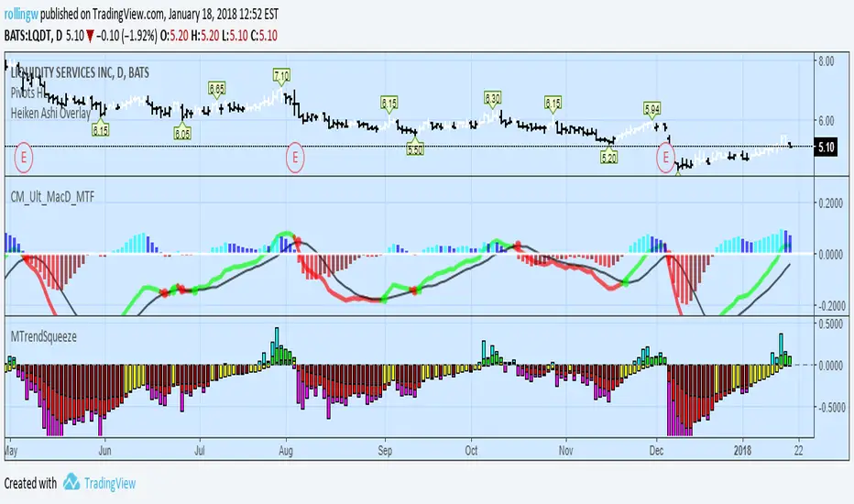Click the '2018' label on time axis
The image size is (854, 504).
742,451
